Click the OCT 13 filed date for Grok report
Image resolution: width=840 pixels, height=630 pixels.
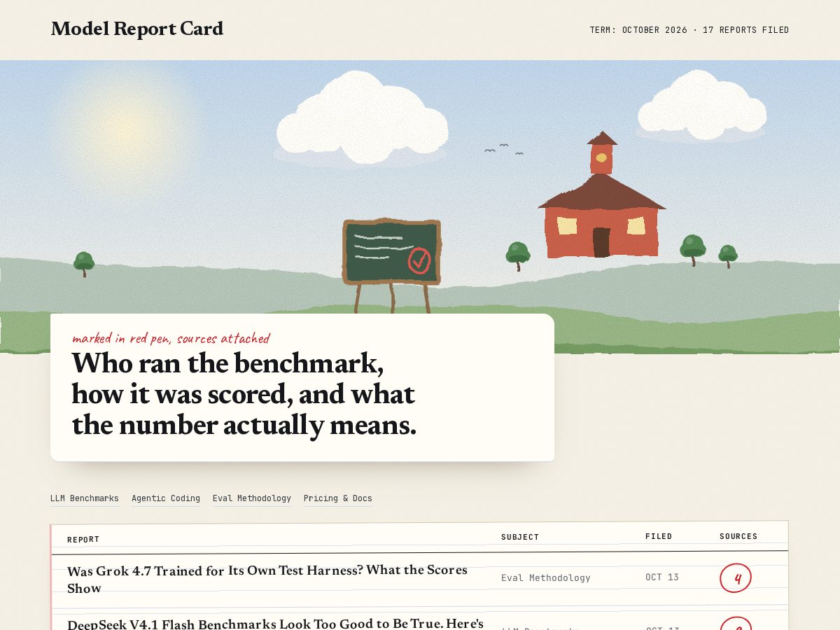(662, 577)
